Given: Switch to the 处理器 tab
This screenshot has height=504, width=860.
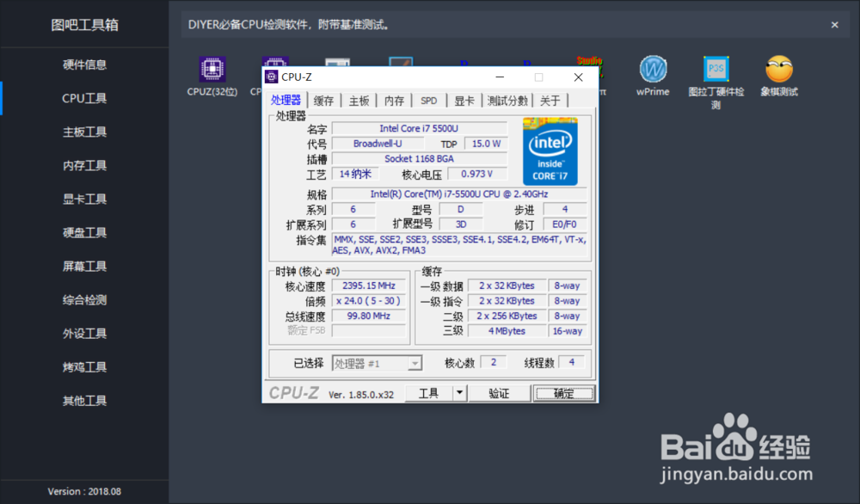Looking at the screenshot, I should point(286,100).
